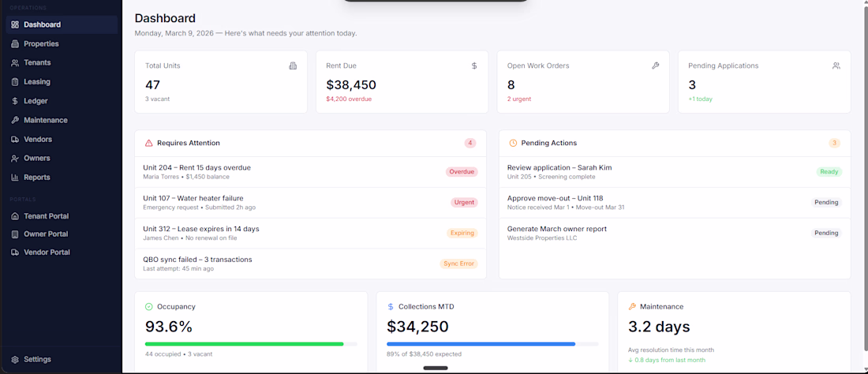
Task: Click the Dashboard grid icon in sidebar
Action: pyautogui.click(x=15, y=24)
